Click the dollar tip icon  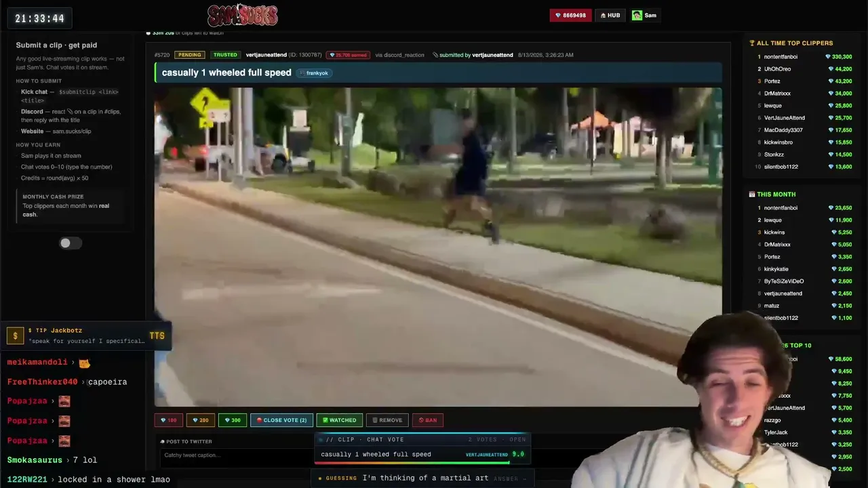[x=15, y=335]
